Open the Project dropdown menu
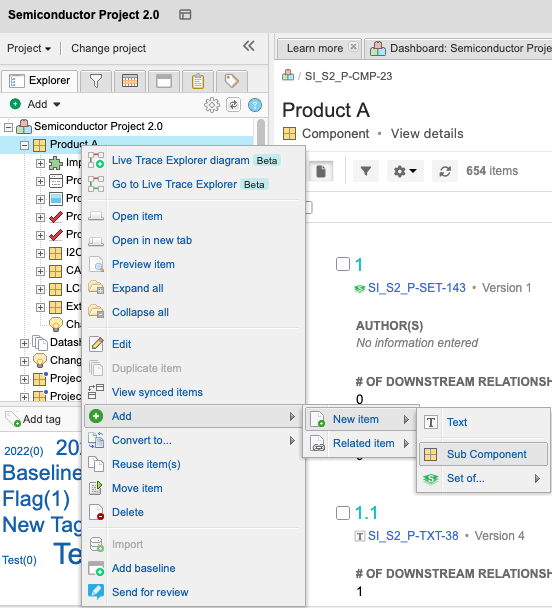Image resolution: width=552 pixels, height=608 pixels. (x=29, y=48)
